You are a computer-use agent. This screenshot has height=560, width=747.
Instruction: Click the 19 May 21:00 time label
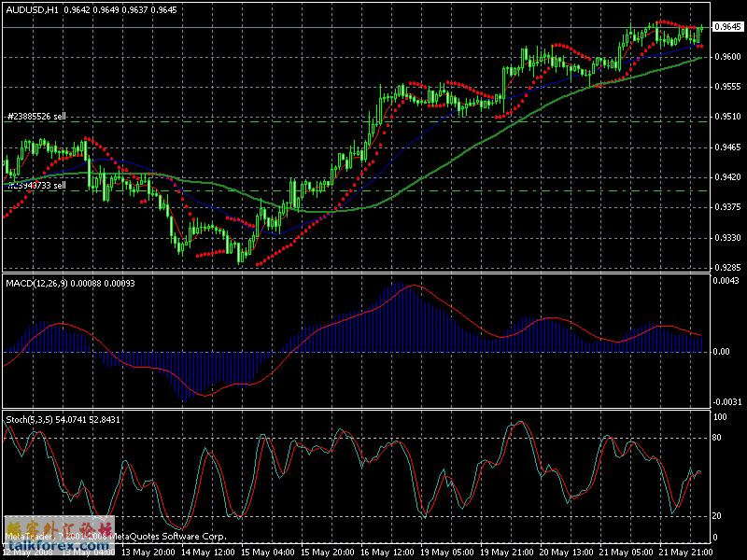(x=507, y=553)
